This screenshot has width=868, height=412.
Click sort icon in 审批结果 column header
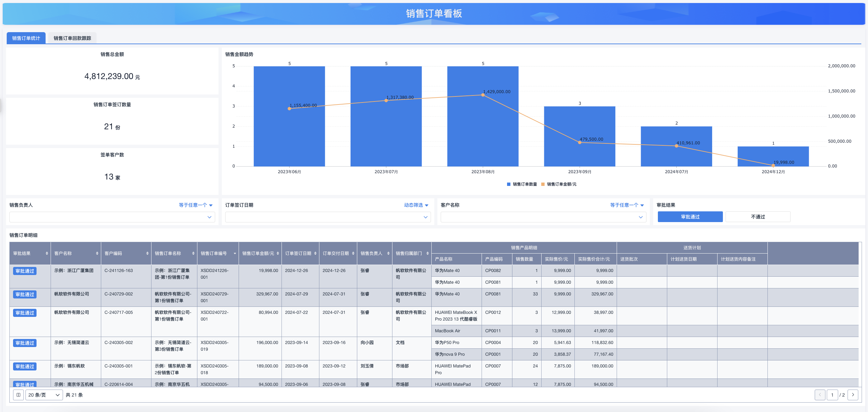tap(47, 253)
